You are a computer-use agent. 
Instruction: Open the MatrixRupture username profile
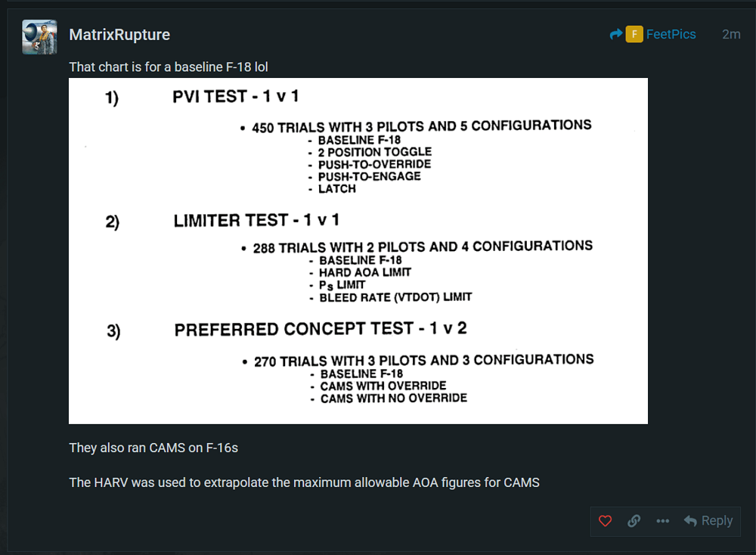[x=119, y=35]
